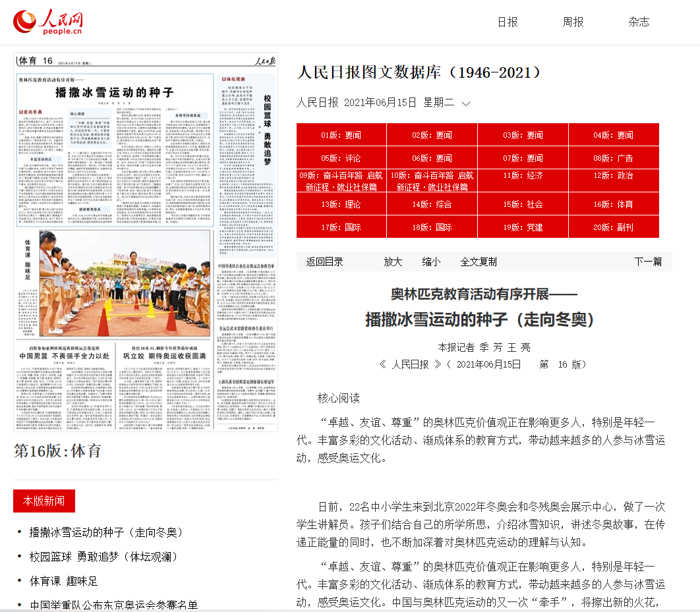700x612 pixels.
Task: Click 缩小 to shrink text
Action: (431, 262)
